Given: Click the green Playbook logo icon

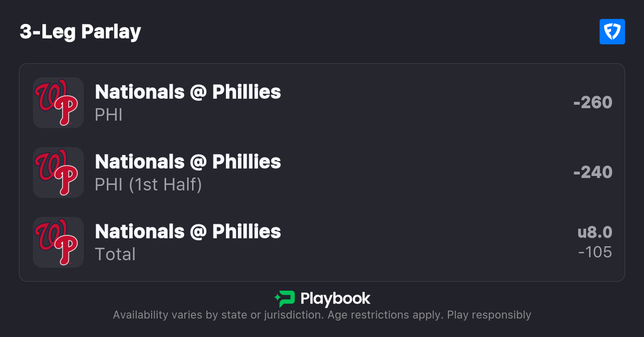Looking at the screenshot, I should tap(284, 299).
